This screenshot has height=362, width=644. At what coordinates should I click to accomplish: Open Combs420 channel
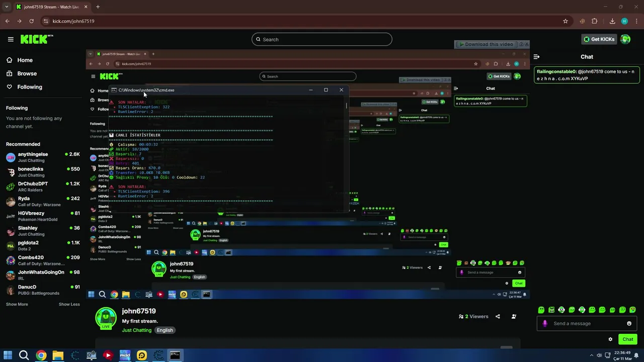43,260
